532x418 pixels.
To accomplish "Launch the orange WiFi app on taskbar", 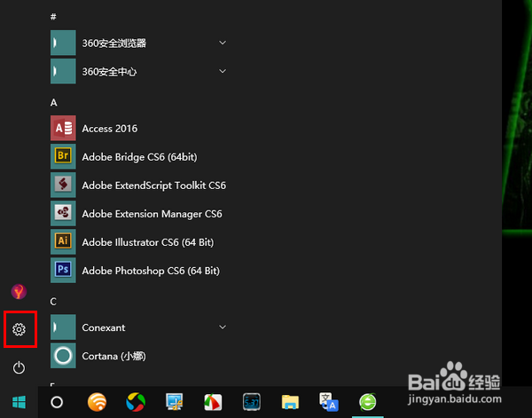I will click(x=97, y=402).
